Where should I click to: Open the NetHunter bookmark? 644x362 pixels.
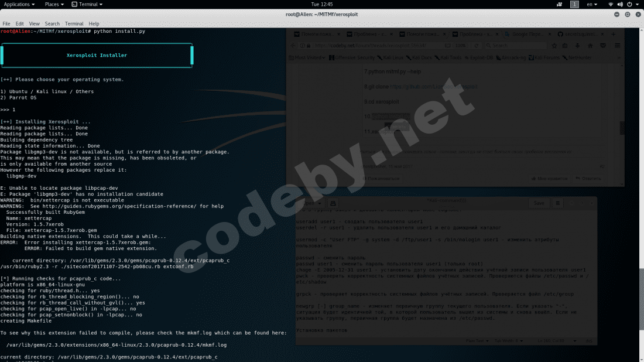pos(577,57)
